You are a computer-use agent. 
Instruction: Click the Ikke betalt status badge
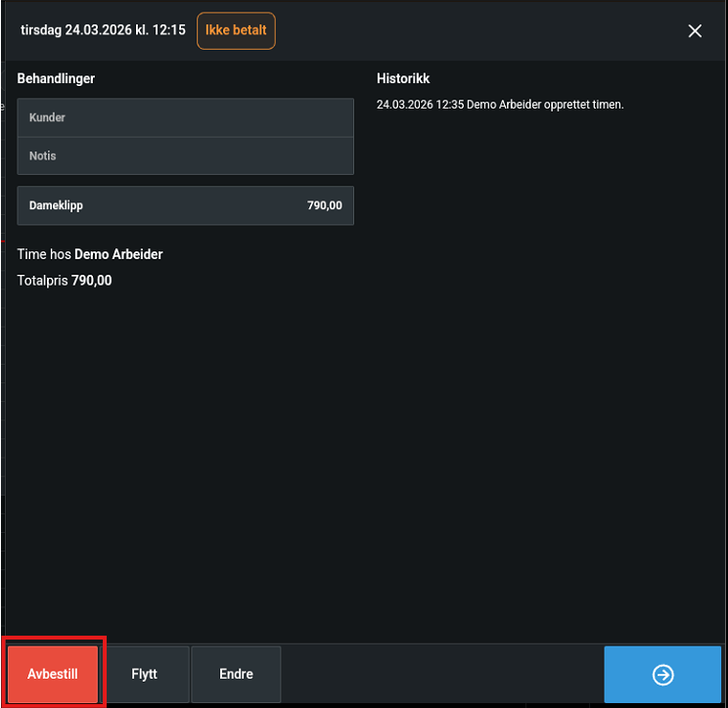click(x=236, y=31)
